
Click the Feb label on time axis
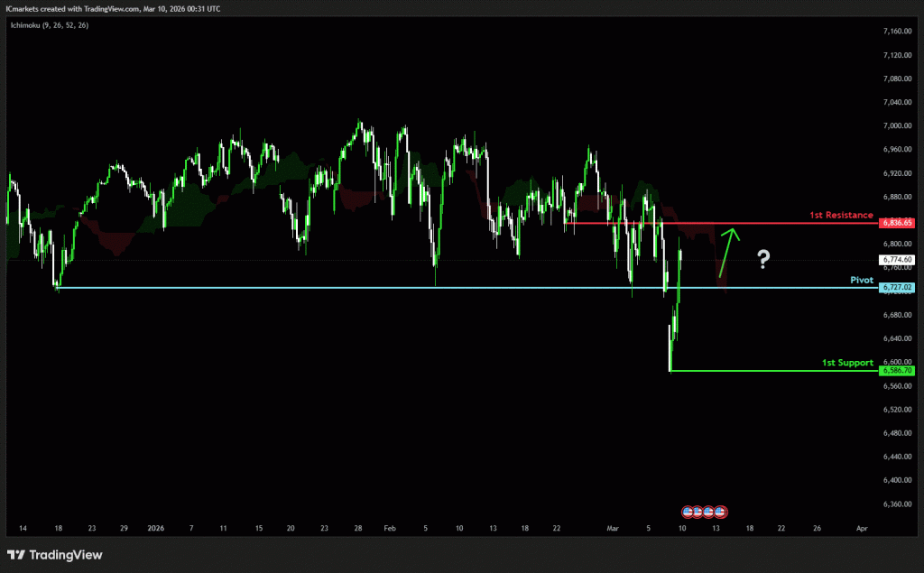[389, 527]
